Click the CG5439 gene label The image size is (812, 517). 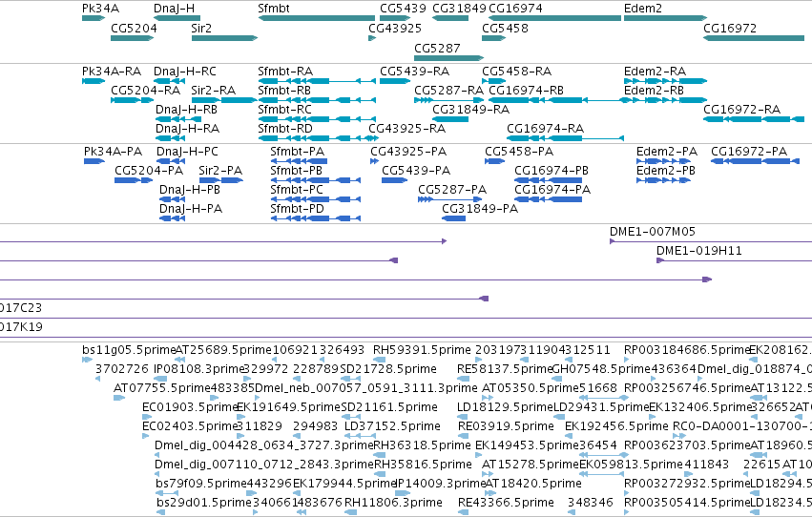(403, 9)
